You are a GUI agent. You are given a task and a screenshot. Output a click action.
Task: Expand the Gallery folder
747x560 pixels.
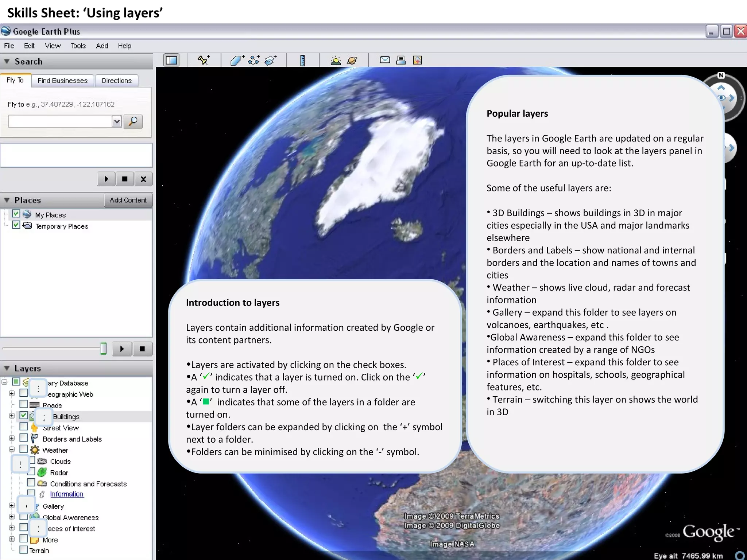[12, 506]
